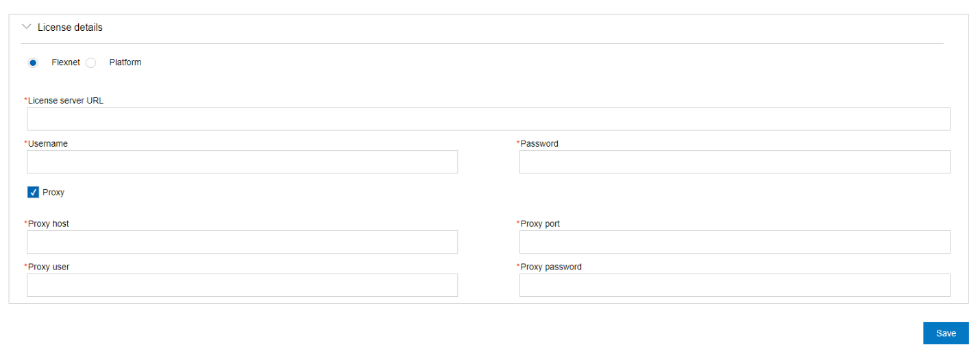The height and width of the screenshot is (364, 980).
Task: Select the Platform radio button
Action: click(x=90, y=63)
